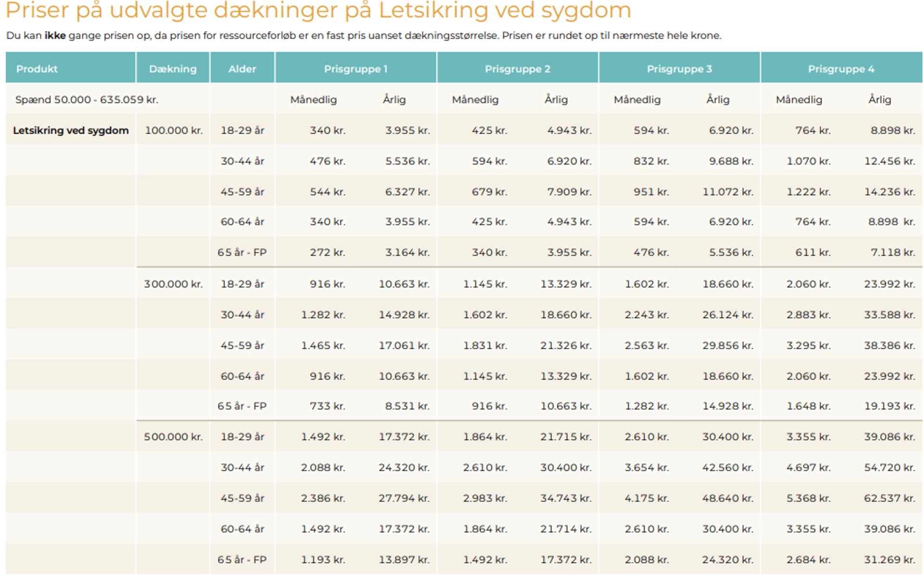The image size is (924, 575).
Task: Select the '3.295 kr.' price cell
Action: pos(808,345)
